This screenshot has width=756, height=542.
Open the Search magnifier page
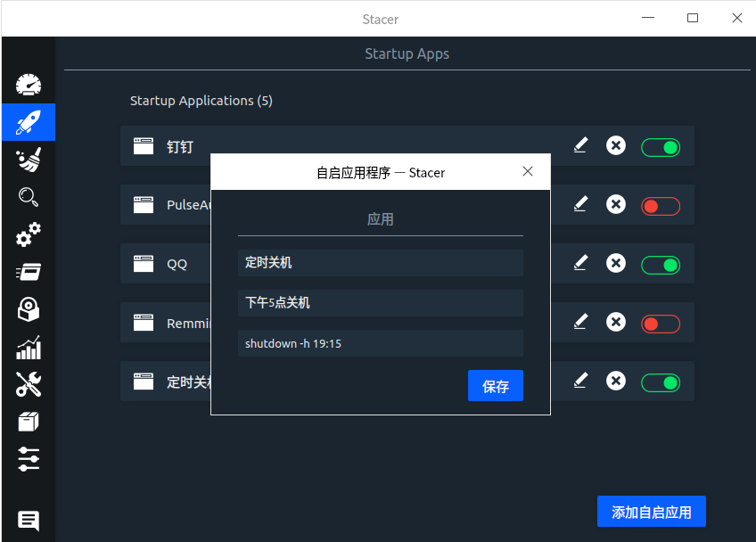[x=29, y=197]
